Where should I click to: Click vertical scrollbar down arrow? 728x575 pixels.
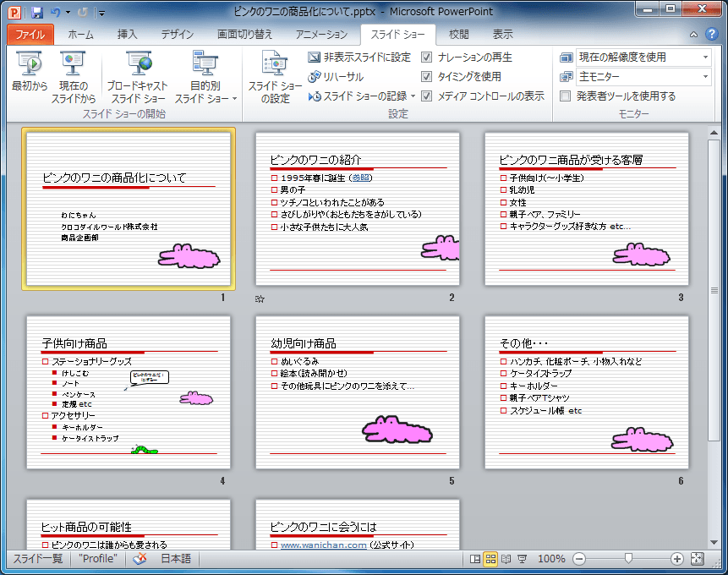714,542
